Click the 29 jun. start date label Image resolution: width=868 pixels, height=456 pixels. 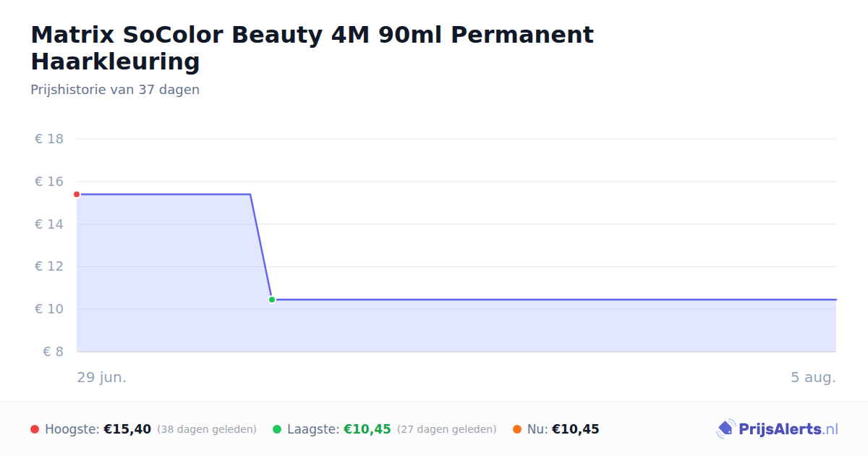click(x=102, y=378)
